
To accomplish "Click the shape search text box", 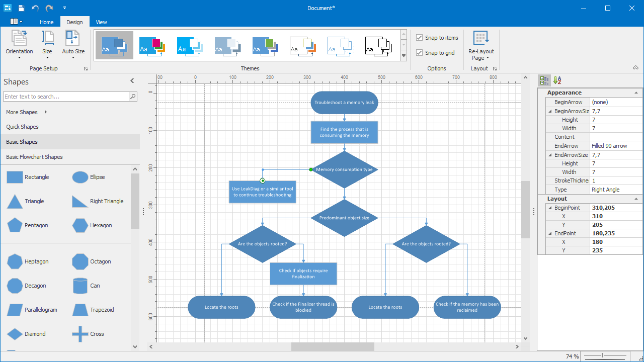I will click(x=66, y=97).
